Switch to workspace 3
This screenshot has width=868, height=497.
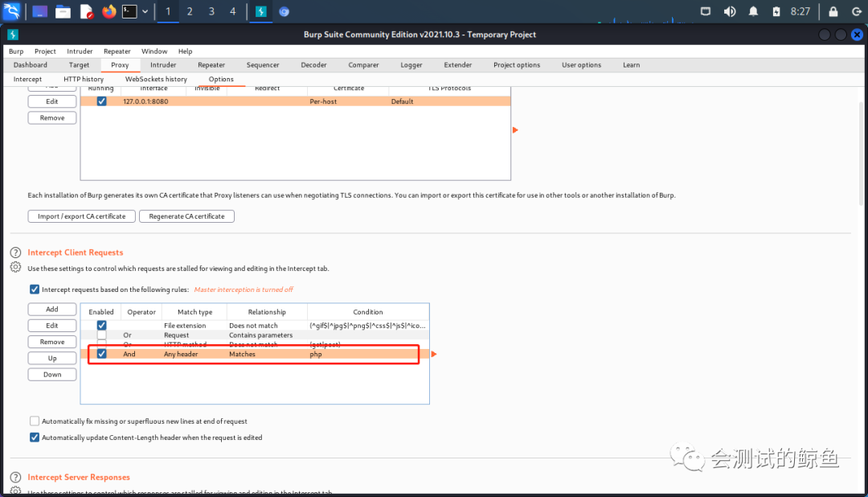(211, 11)
